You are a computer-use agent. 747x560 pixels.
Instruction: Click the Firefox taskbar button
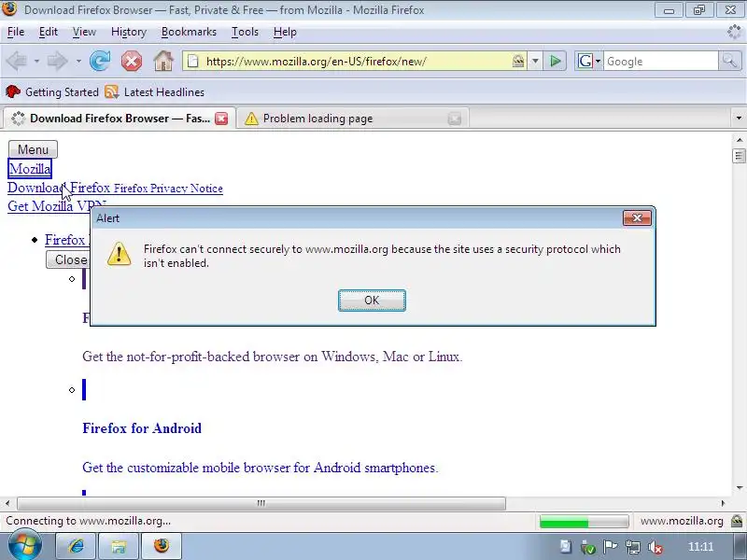[161, 546]
